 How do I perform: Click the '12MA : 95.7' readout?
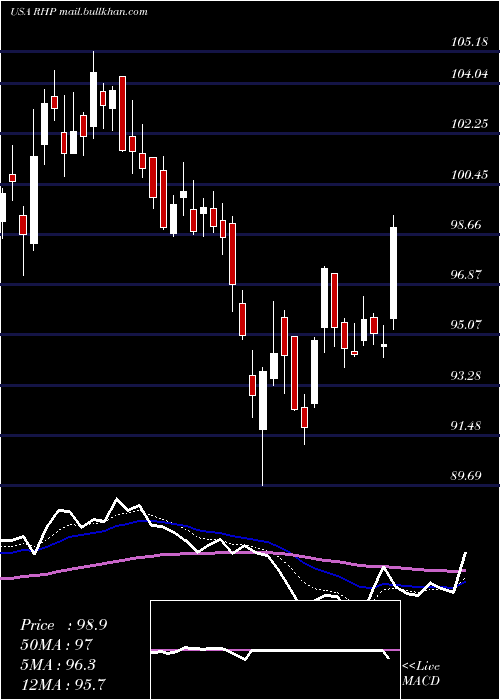tap(63, 684)
